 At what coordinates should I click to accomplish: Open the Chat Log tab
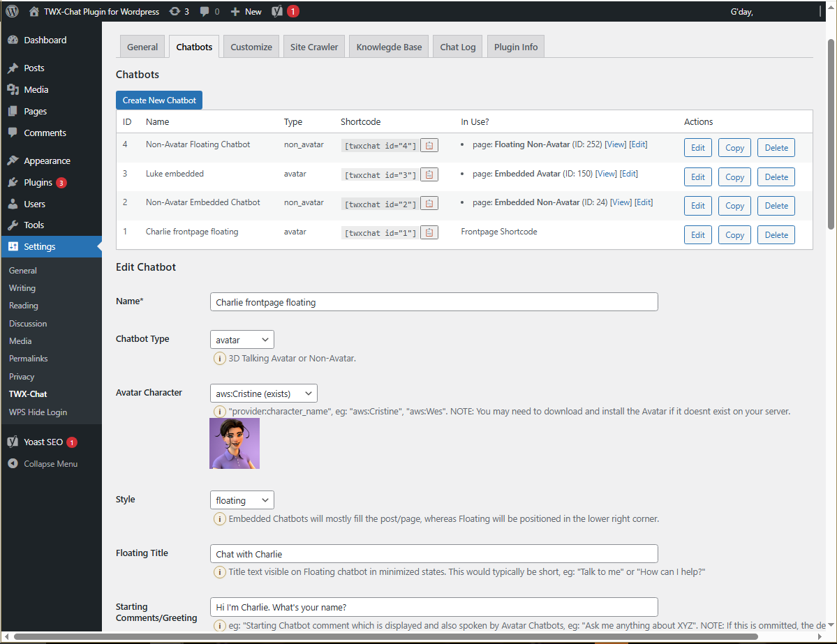tap(457, 46)
